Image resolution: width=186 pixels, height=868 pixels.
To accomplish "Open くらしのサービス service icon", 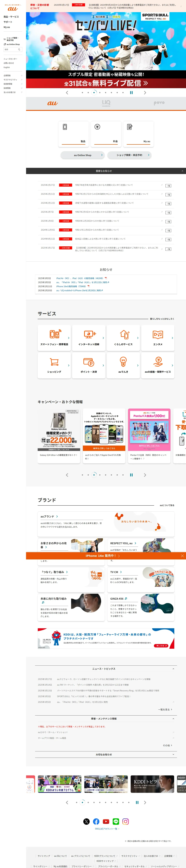I will [123, 338].
